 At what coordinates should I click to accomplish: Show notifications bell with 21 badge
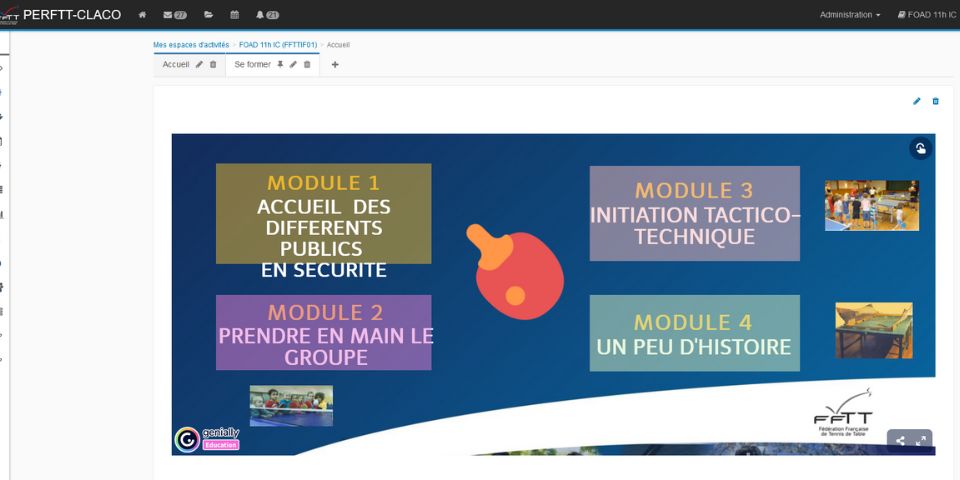tap(266, 15)
